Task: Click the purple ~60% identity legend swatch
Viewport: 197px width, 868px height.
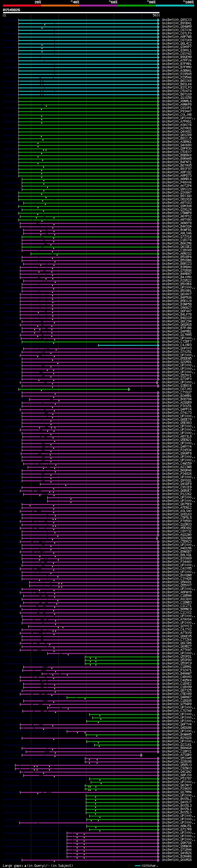Action: point(98,6)
